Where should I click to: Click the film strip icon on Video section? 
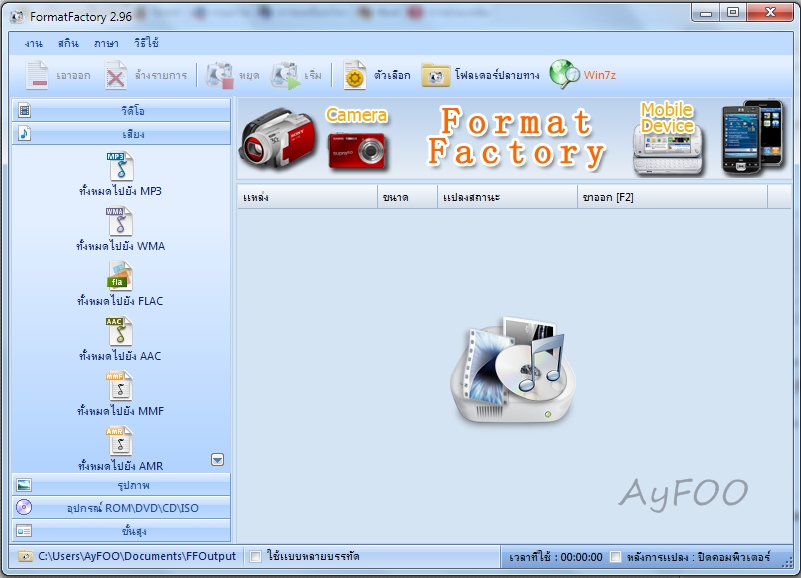click(24, 110)
